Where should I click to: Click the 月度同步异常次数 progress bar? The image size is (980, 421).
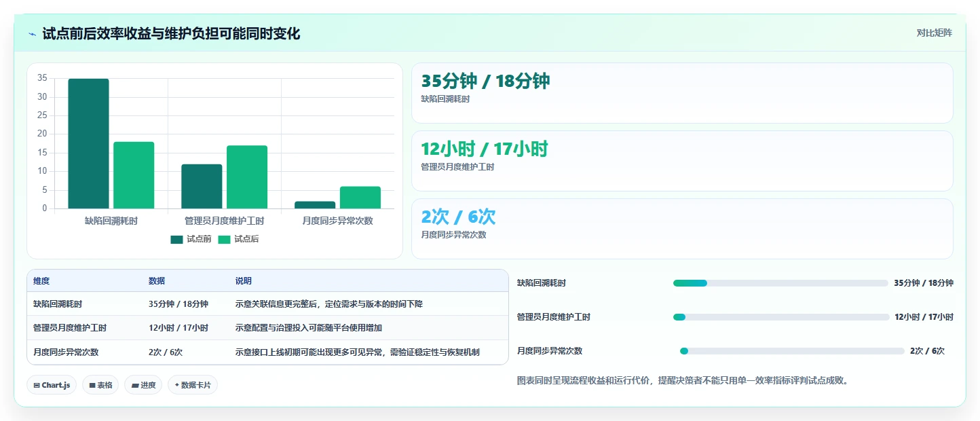(792, 351)
